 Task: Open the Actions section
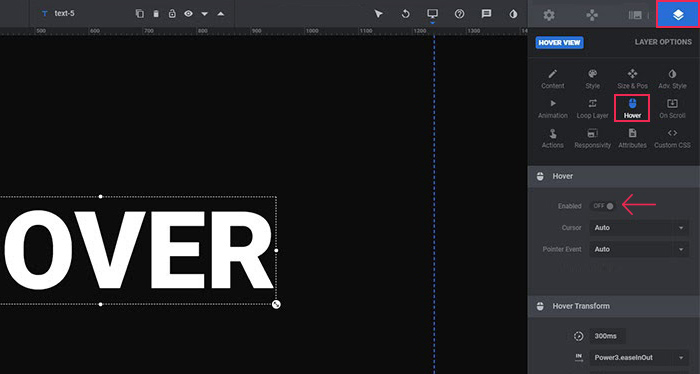point(553,139)
